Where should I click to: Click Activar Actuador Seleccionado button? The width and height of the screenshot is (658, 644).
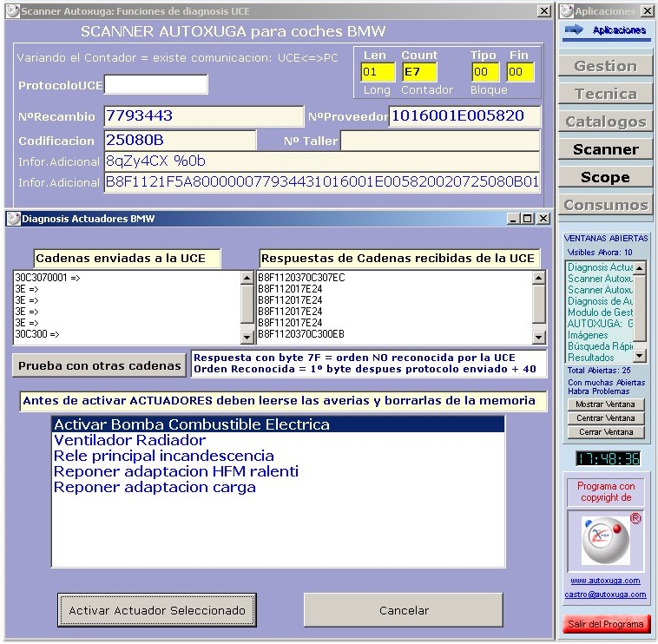tap(157, 610)
